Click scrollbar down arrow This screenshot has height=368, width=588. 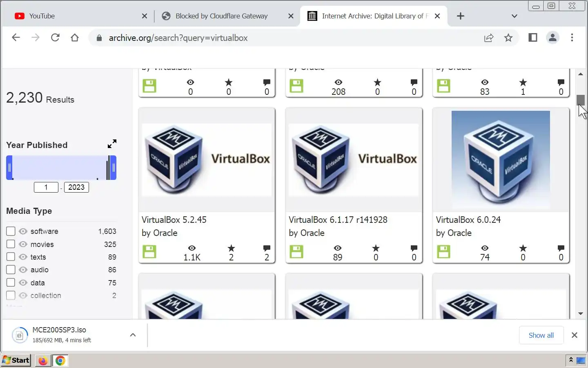pos(580,314)
